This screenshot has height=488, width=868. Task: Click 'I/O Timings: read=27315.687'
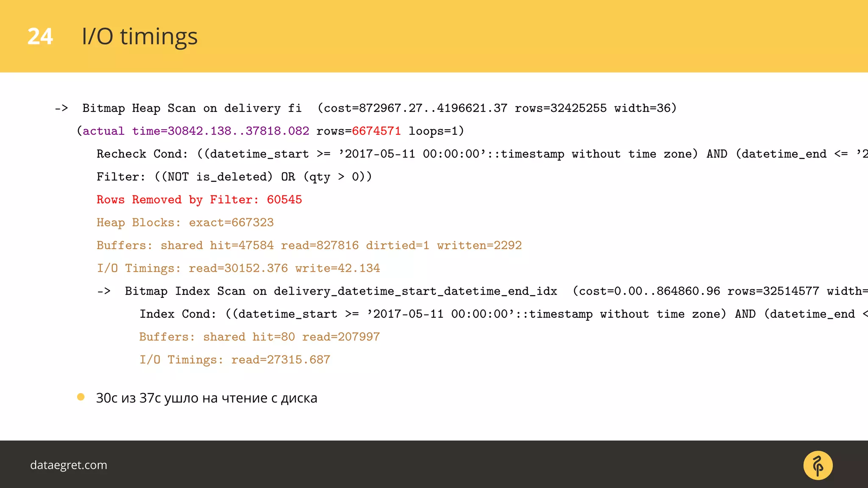[235, 360]
